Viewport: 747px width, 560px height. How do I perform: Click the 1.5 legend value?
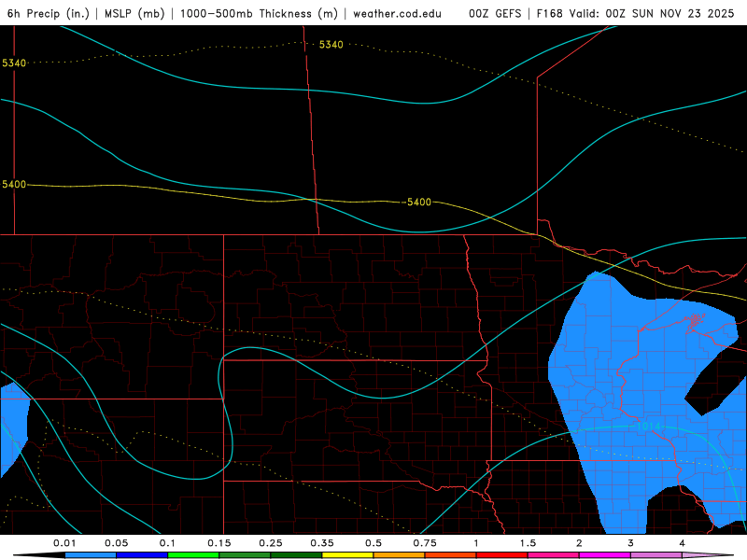528,543
